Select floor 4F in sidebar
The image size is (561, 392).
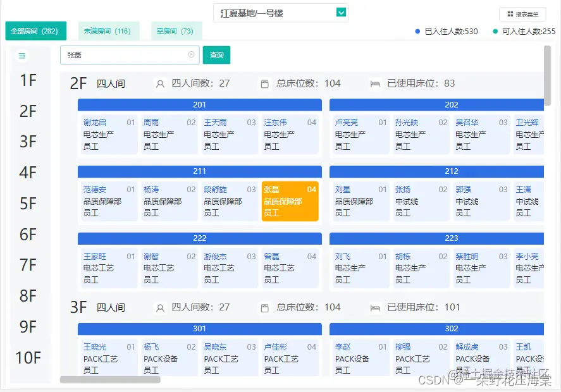pyautogui.click(x=28, y=173)
